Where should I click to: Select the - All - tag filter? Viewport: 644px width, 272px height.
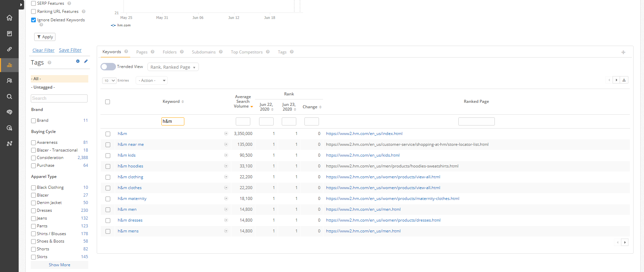click(x=60, y=79)
